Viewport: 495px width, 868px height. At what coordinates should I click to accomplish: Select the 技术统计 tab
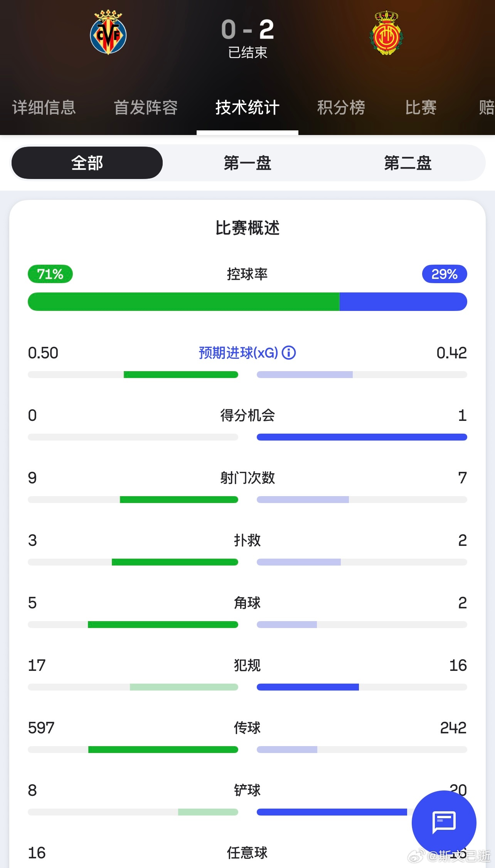click(x=247, y=108)
